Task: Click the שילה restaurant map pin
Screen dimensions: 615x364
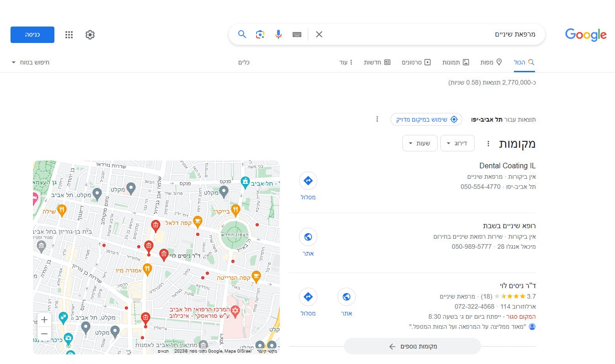Action: (x=62, y=210)
